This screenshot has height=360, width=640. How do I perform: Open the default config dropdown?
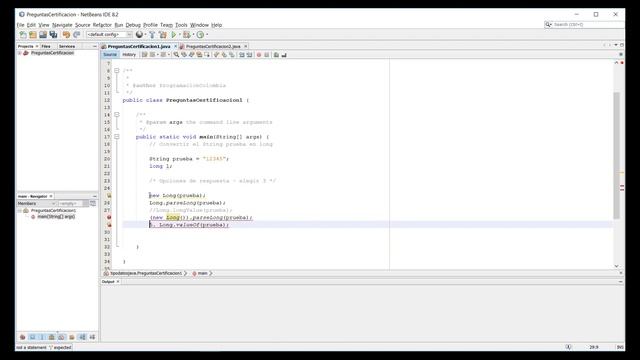[x=109, y=35]
